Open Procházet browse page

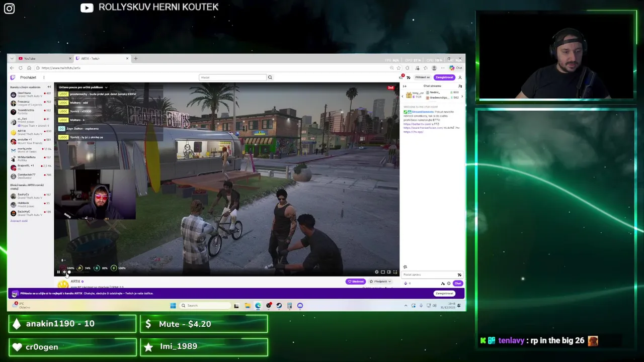[x=28, y=77]
